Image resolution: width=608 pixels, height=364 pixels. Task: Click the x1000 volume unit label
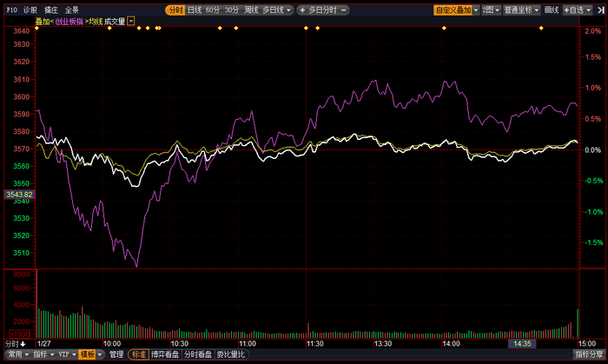(20, 334)
